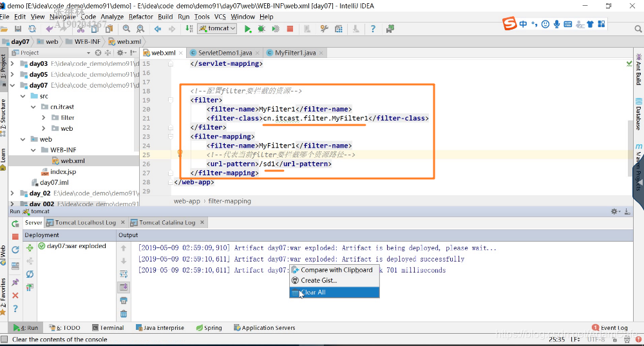Image resolution: width=644 pixels, height=346 pixels.
Task: Close the Run panel with red X icon
Action: tap(15, 296)
